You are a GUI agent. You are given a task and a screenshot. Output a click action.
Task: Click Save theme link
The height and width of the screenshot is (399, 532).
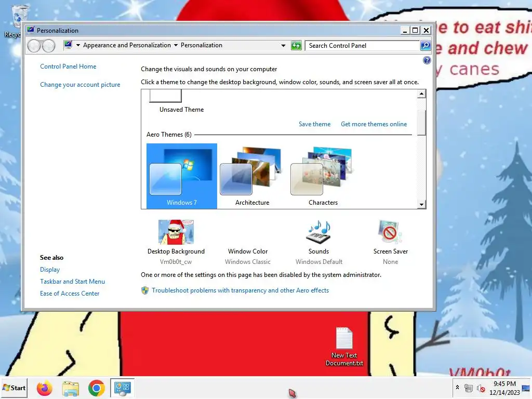pyautogui.click(x=314, y=124)
